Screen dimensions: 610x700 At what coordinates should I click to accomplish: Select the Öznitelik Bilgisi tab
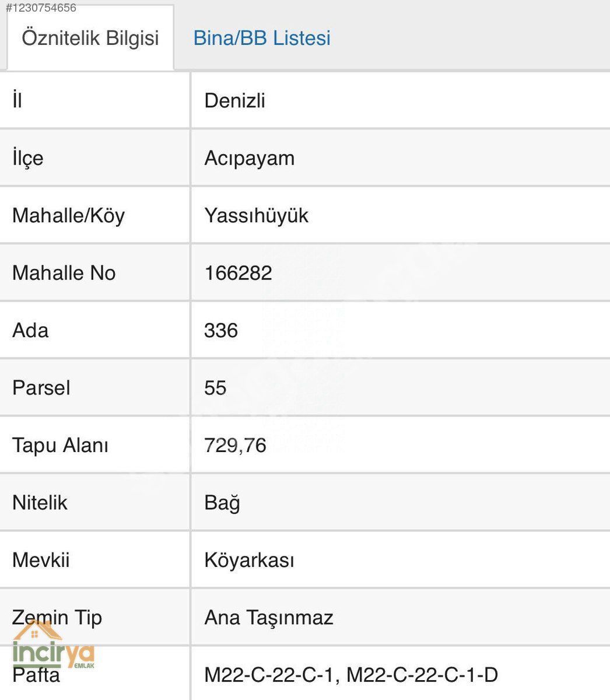[90, 38]
